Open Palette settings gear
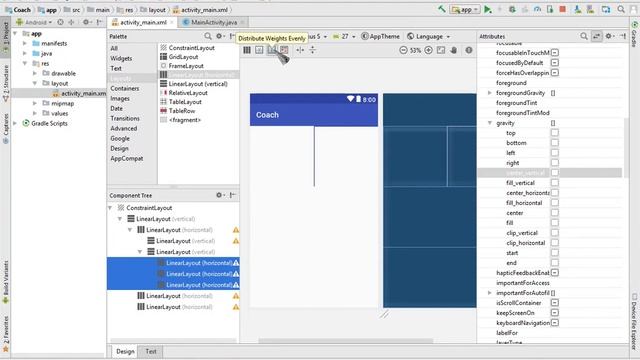640x360 pixels. (x=219, y=36)
